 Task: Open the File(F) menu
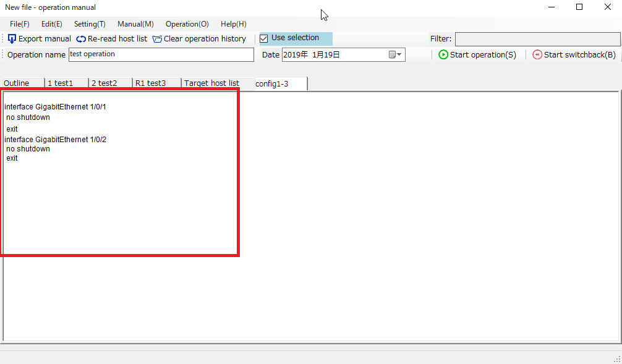(20, 24)
